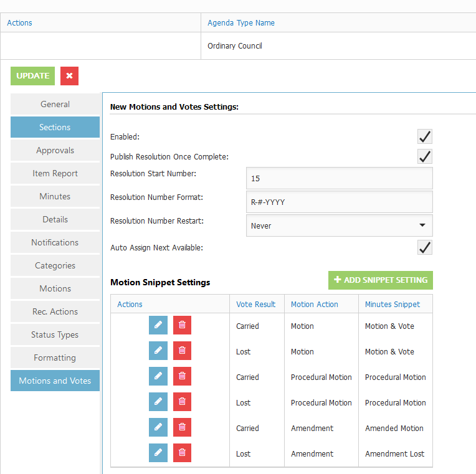The image size is (476, 474).
Task: Open the Notifications tab
Action: pos(55,243)
